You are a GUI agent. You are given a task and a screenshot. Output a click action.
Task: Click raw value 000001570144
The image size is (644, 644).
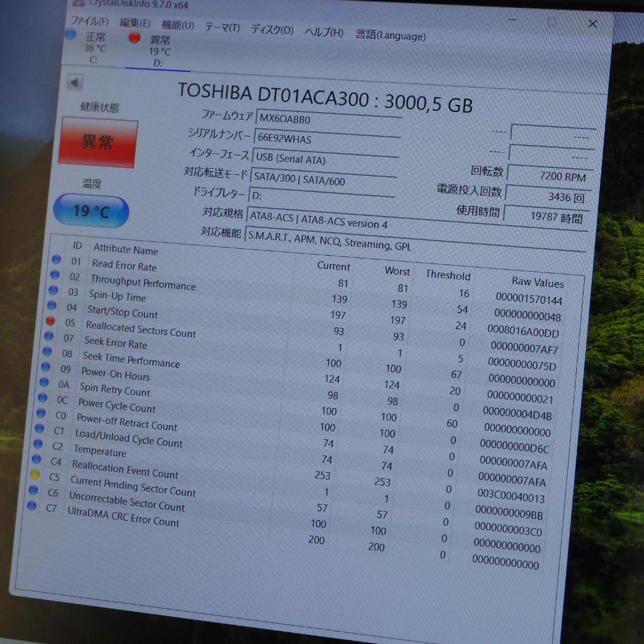pos(529,299)
